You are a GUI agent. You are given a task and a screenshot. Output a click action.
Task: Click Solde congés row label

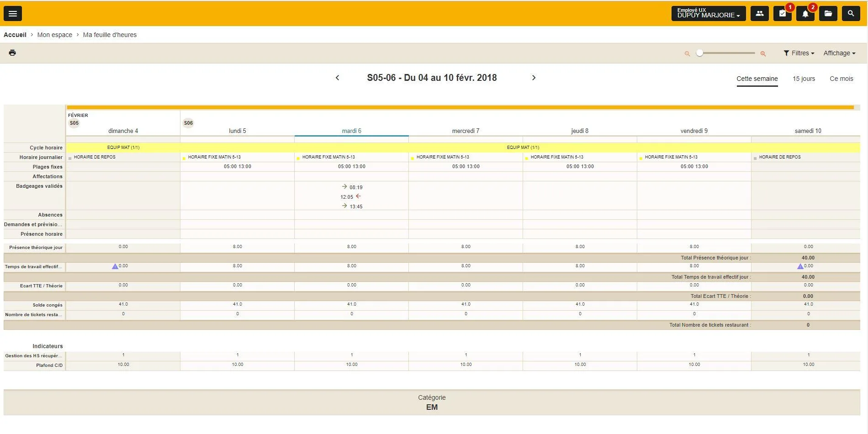(48, 305)
